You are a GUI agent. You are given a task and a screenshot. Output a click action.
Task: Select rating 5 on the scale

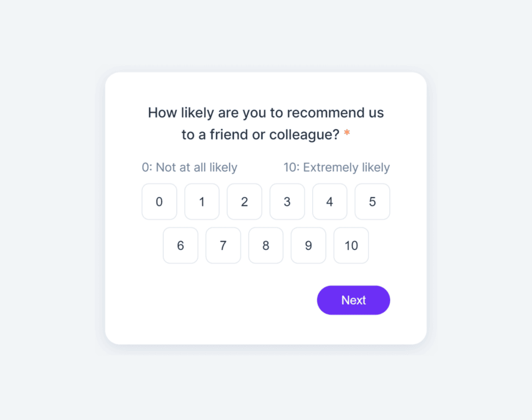372,201
